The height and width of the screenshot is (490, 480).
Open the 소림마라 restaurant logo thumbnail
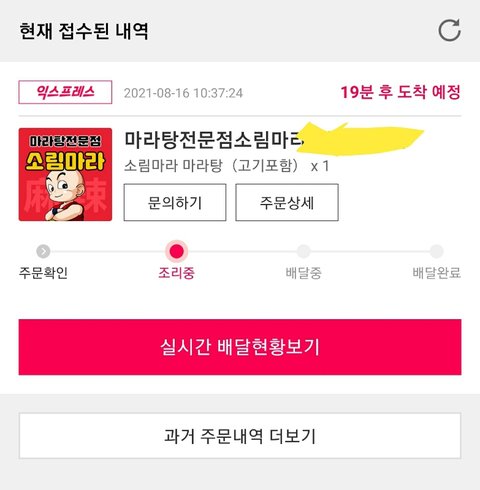pyautogui.click(x=65, y=174)
